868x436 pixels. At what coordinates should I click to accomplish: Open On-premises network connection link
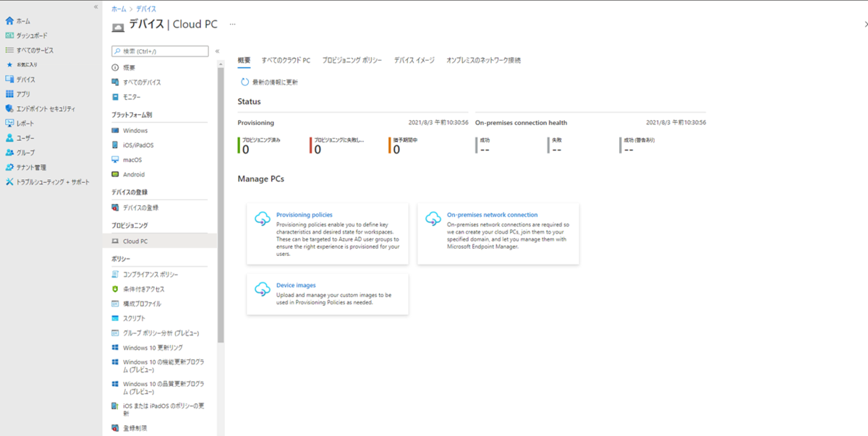(x=493, y=215)
